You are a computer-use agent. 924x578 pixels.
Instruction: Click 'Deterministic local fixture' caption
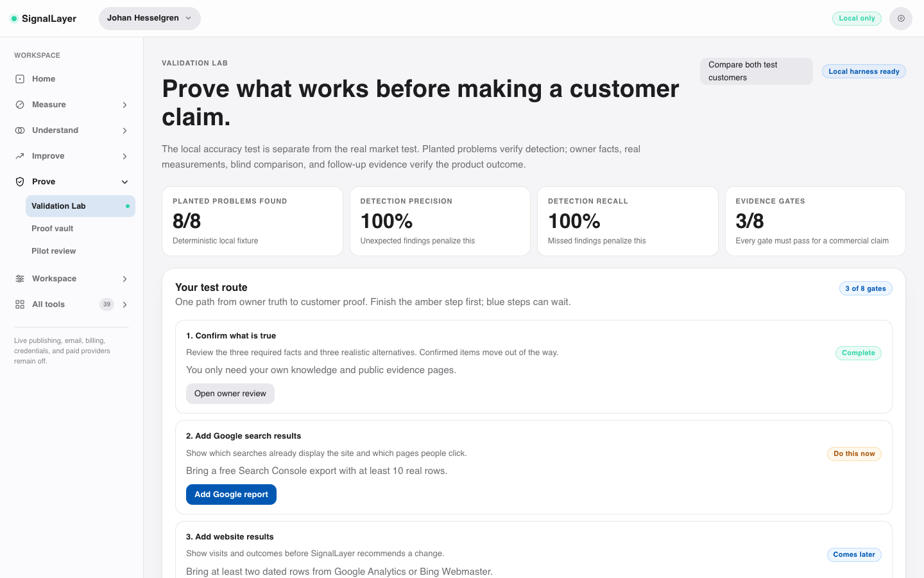(x=216, y=241)
